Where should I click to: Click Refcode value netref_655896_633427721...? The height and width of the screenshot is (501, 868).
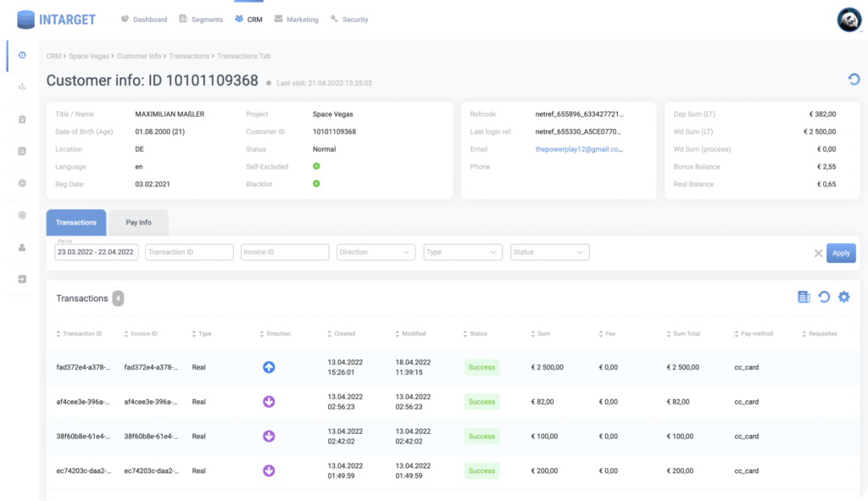pyautogui.click(x=579, y=114)
